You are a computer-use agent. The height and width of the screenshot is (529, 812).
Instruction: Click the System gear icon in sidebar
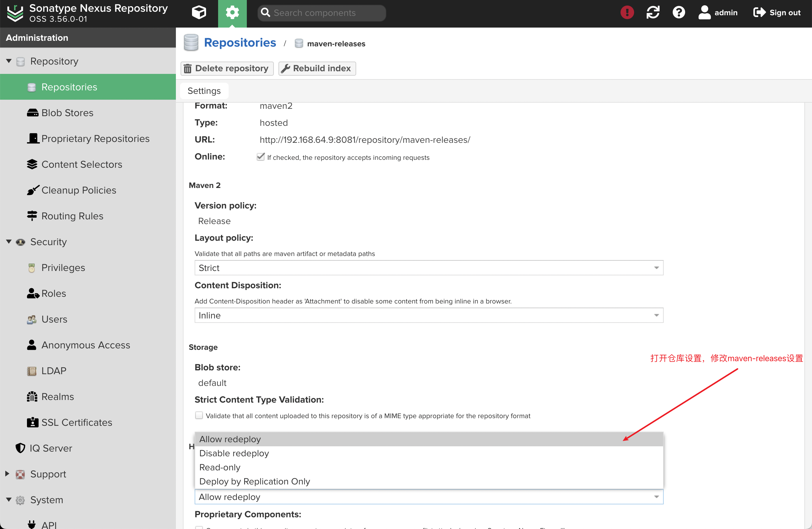pos(21,500)
